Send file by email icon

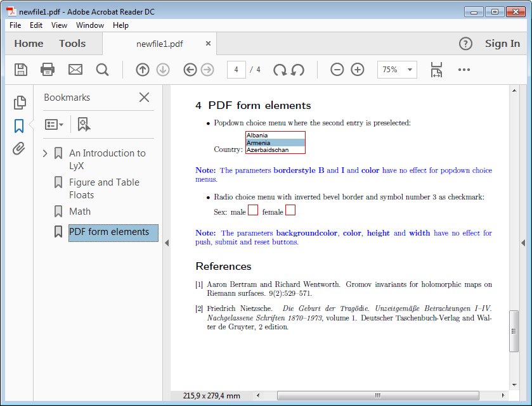(x=75, y=70)
